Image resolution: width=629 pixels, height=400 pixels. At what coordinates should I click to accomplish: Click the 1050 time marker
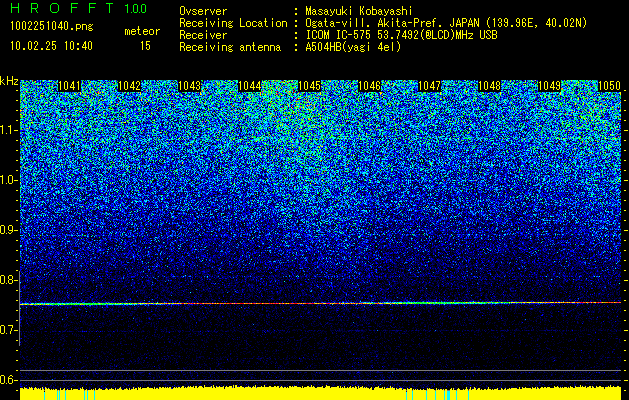(x=609, y=86)
